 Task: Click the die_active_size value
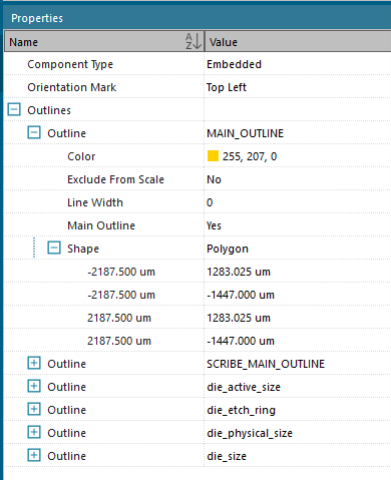[244, 387]
